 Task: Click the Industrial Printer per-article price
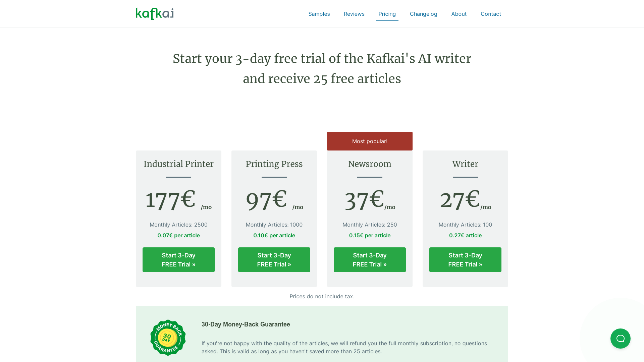tap(178, 235)
